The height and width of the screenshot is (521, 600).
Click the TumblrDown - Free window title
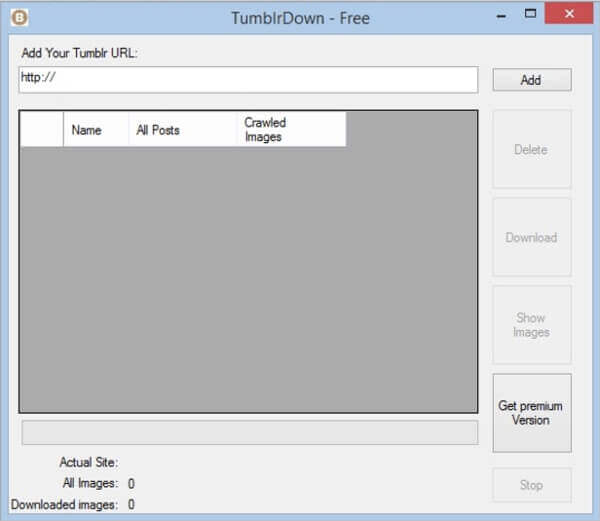pos(300,18)
